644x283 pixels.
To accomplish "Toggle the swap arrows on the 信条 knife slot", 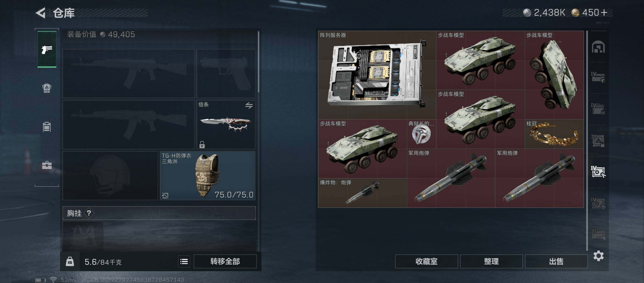I will point(249,105).
